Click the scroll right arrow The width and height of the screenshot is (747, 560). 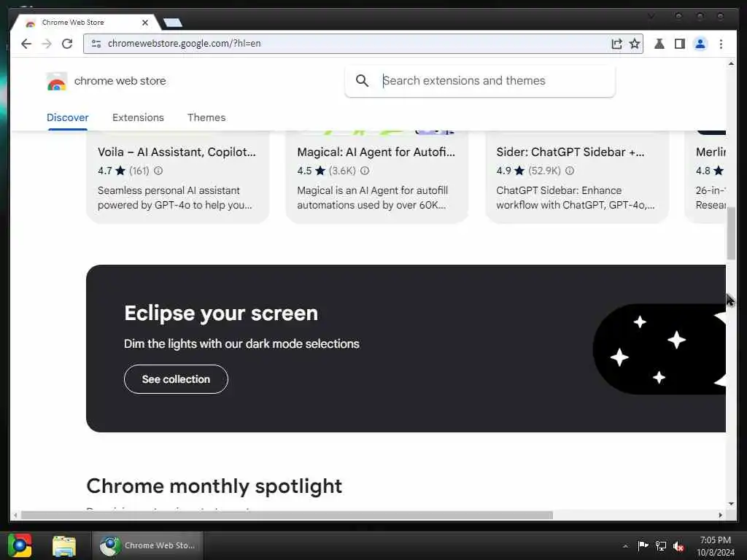720,516
